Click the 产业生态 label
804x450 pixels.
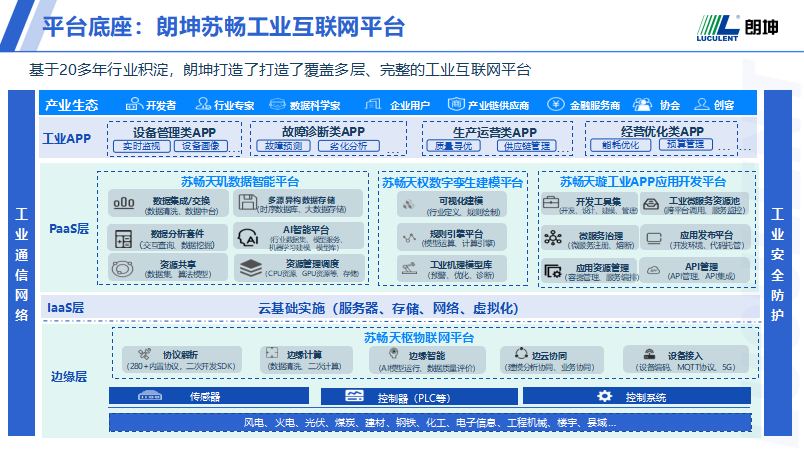[x=71, y=105]
